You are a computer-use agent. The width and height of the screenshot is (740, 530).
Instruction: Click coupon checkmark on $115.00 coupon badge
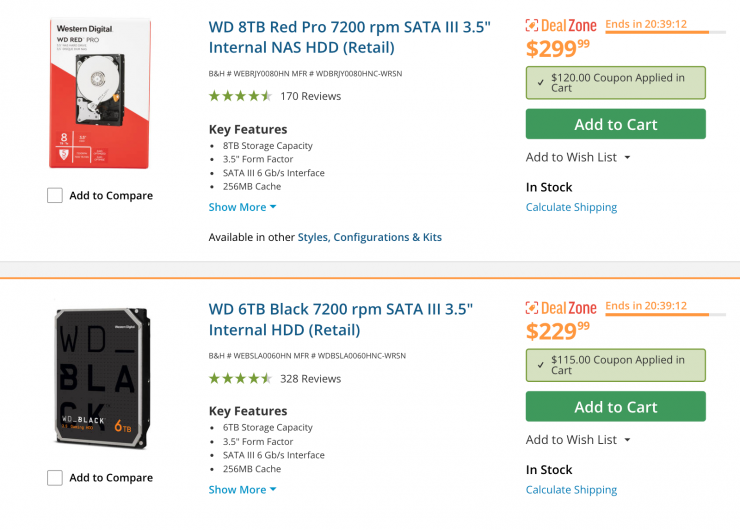tap(541, 364)
